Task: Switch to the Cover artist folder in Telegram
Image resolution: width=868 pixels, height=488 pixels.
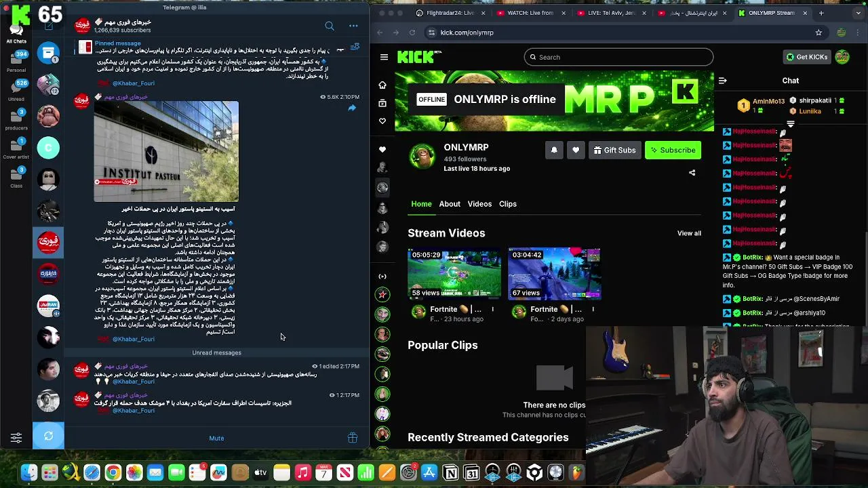Action: 16,148
